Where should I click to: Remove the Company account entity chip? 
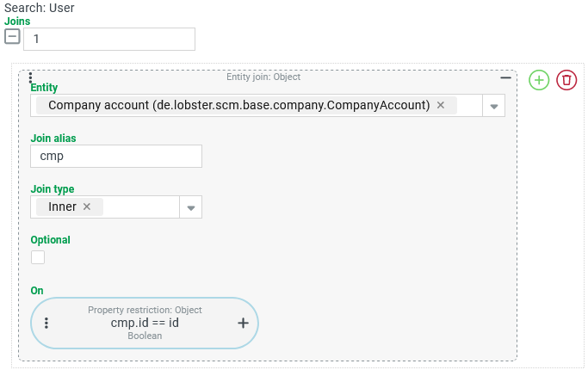tap(441, 105)
